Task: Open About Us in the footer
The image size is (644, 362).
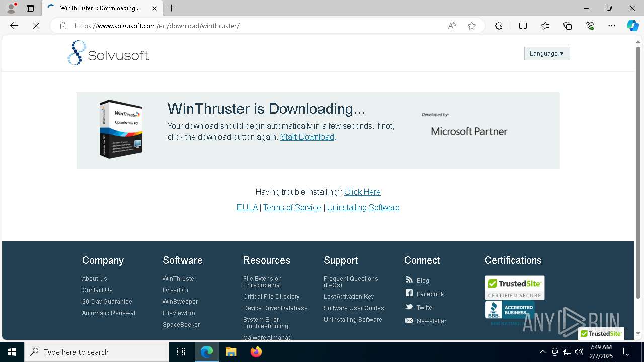Action: 95,279
